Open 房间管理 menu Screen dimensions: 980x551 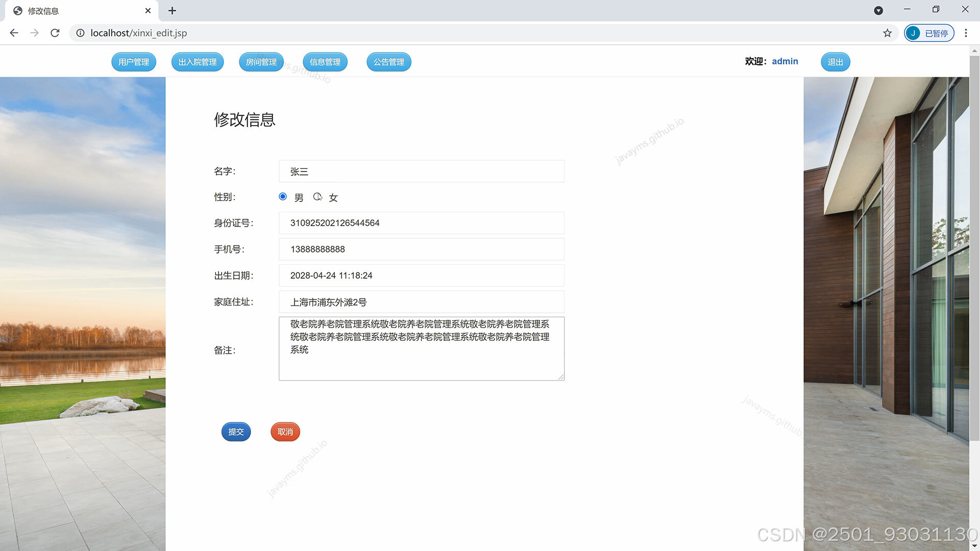tap(261, 62)
